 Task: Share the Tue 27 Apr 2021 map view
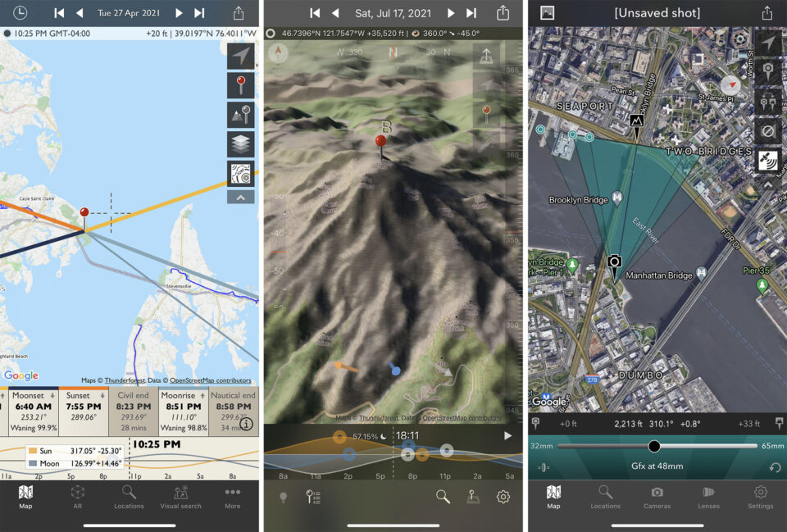click(239, 13)
